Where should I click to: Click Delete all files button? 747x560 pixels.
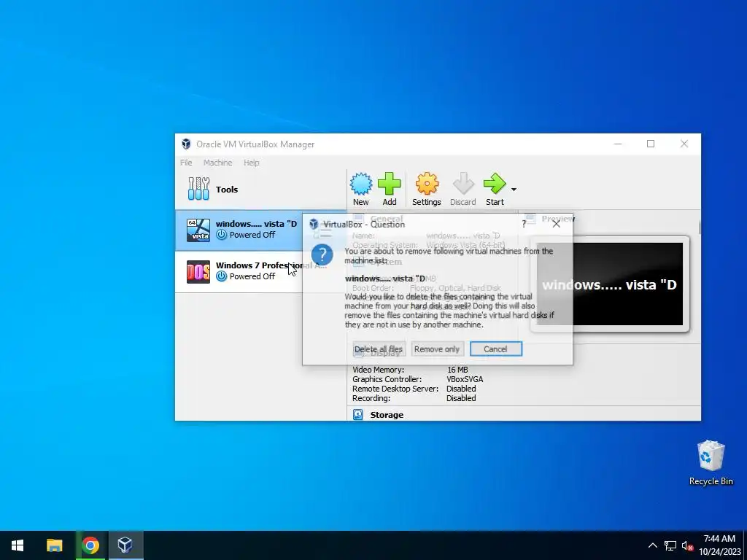point(379,349)
